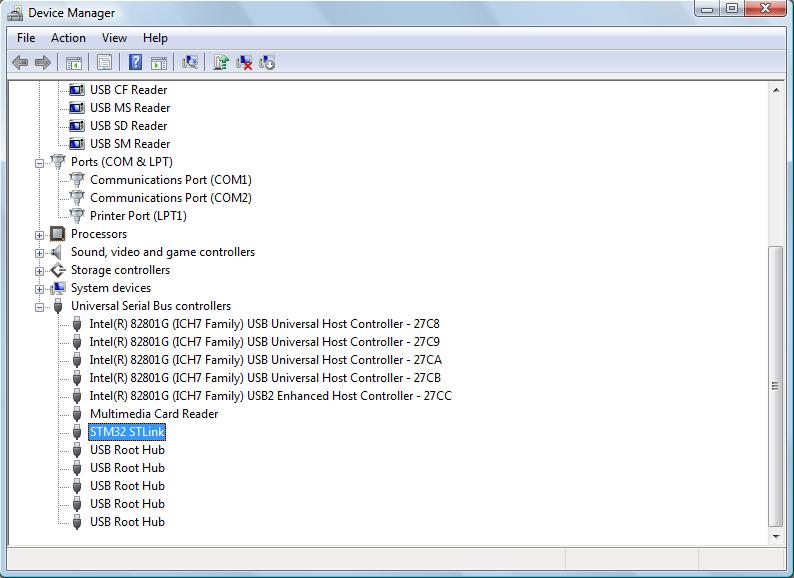This screenshot has width=794, height=578.
Task: Click the port icon beside Printer Port (LPT1)
Action: pos(76,216)
